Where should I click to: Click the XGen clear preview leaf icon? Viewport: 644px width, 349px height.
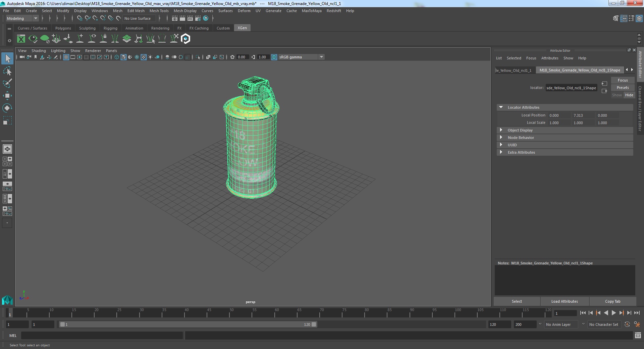point(45,39)
